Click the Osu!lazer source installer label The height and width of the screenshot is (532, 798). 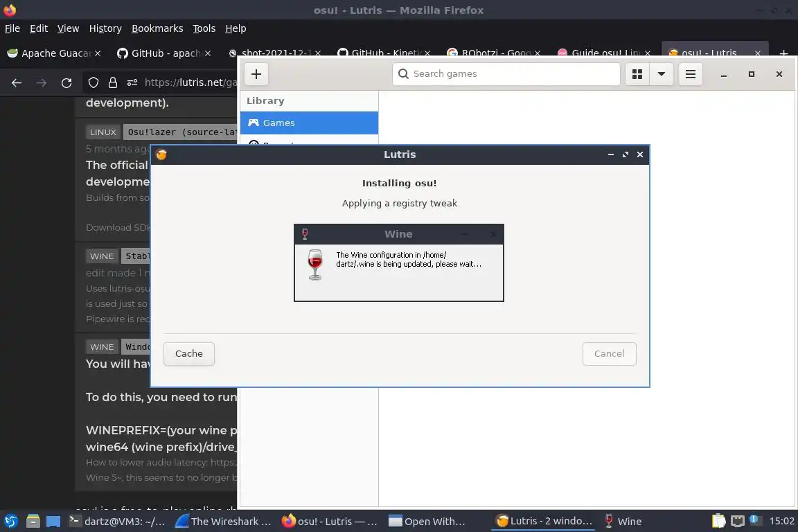[181, 132]
